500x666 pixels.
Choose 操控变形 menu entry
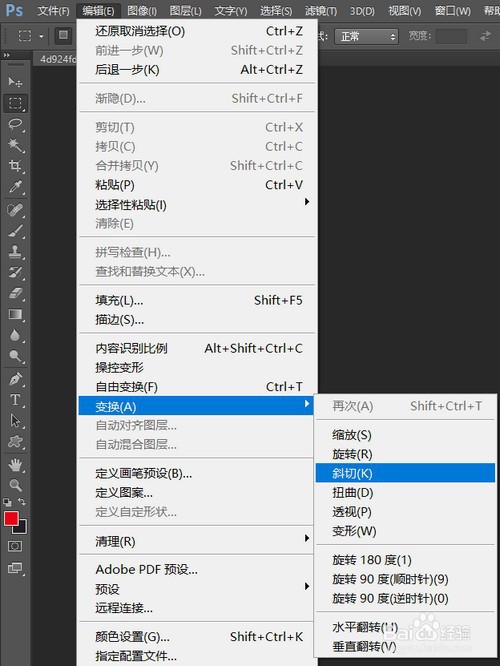tap(198, 367)
